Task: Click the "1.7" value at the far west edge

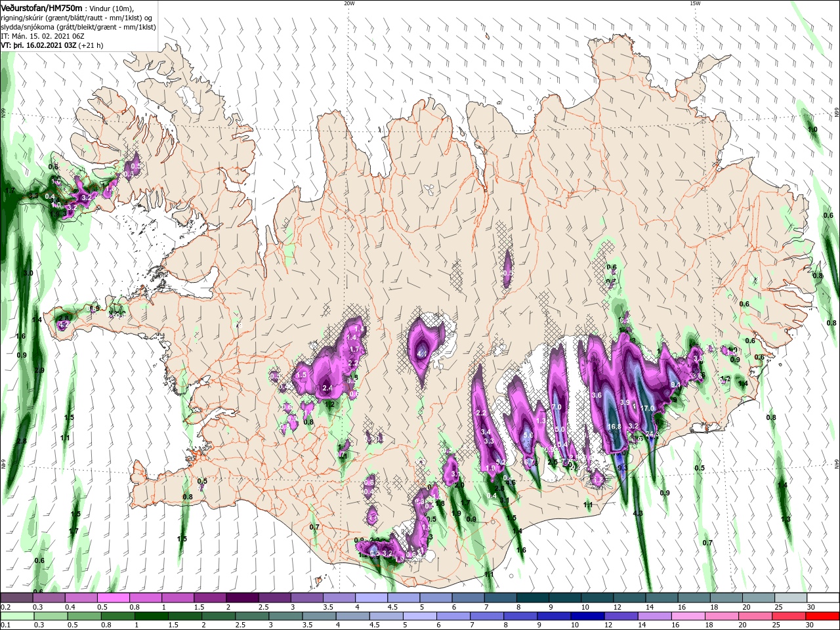Action: [10, 191]
